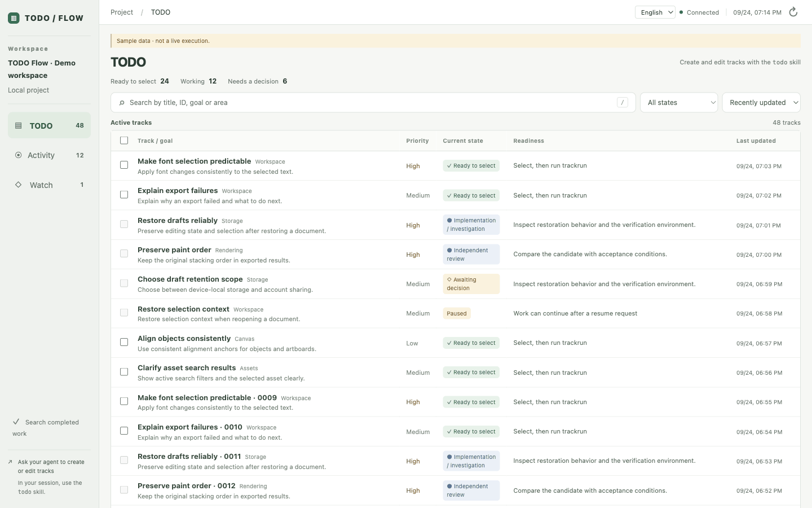812x508 pixels.
Task: Click the Low priority on Align objects consistently
Action: [x=412, y=343]
